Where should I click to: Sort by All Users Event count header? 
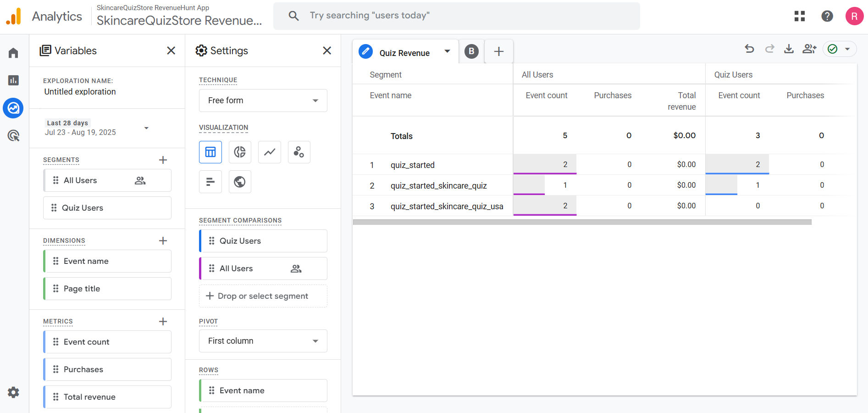coord(547,95)
